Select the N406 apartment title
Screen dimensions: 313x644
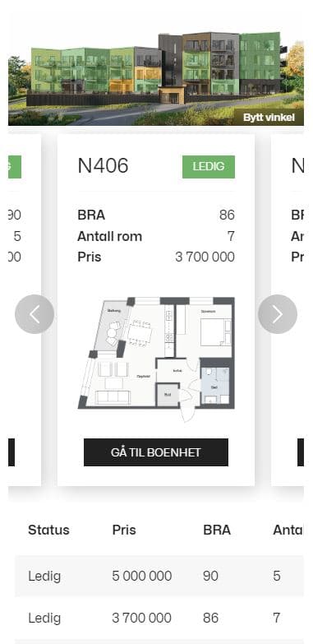coord(103,166)
